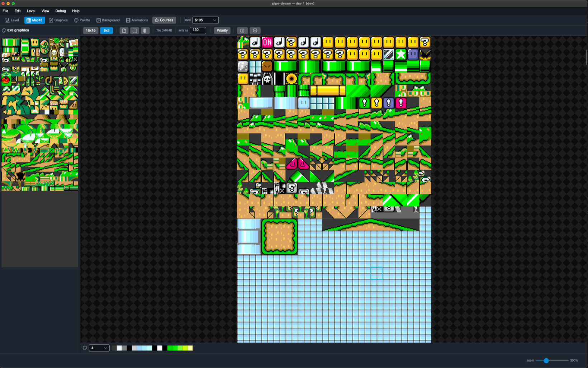
Task: Switch to the Graphics tab
Action: click(58, 20)
